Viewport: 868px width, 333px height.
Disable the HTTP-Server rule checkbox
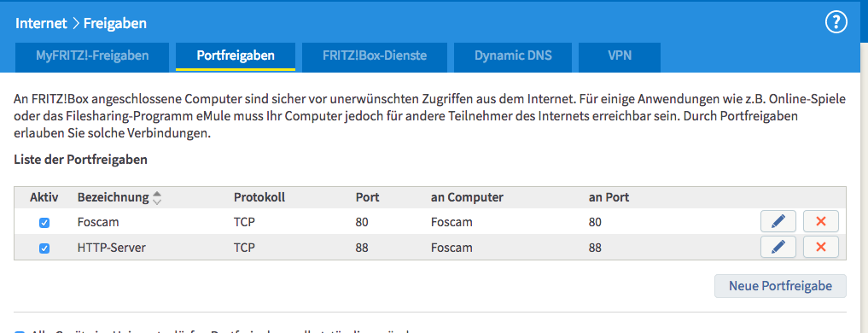[x=44, y=248]
